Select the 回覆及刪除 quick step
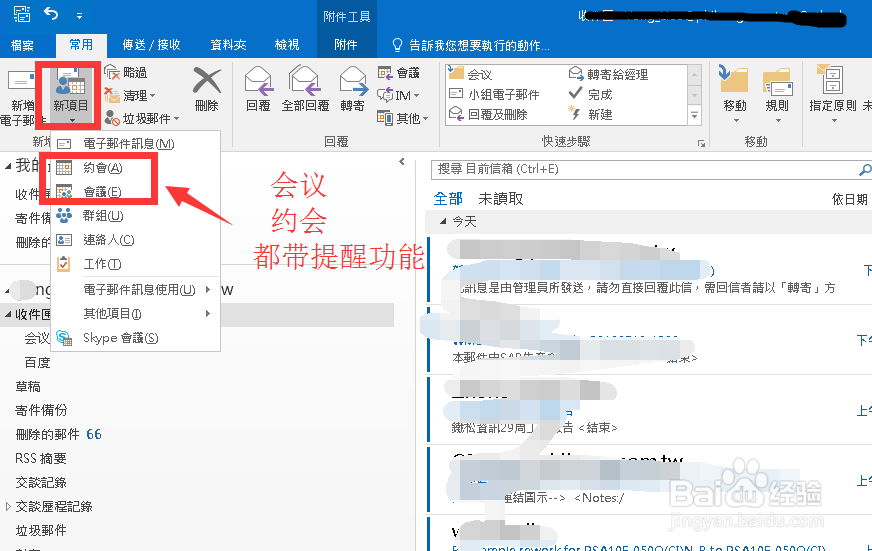Image resolution: width=872 pixels, height=551 pixels. (x=488, y=115)
